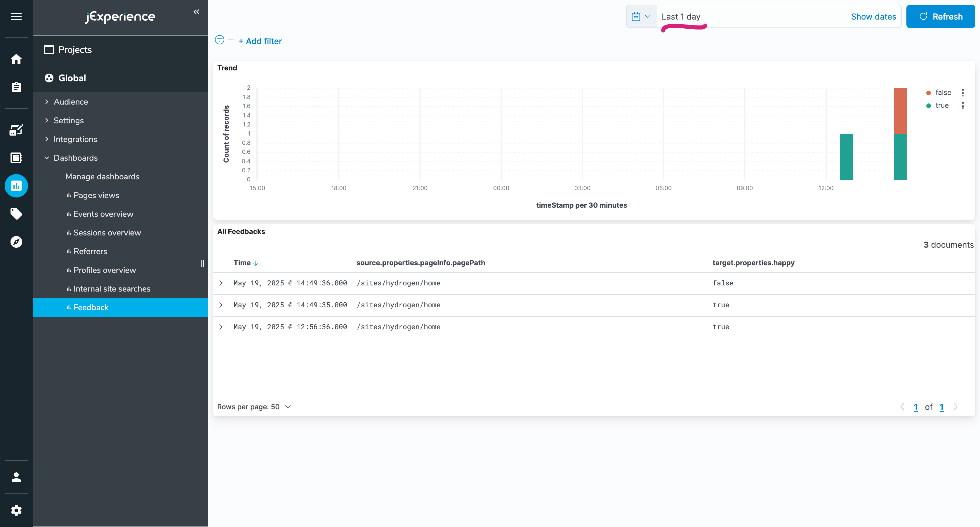Expand the Audience section
This screenshot has height=527, width=980.
71,102
